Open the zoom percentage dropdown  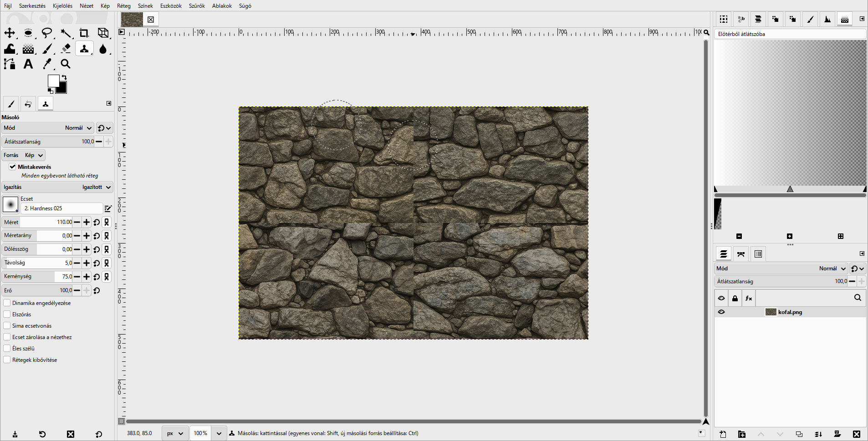point(219,433)
